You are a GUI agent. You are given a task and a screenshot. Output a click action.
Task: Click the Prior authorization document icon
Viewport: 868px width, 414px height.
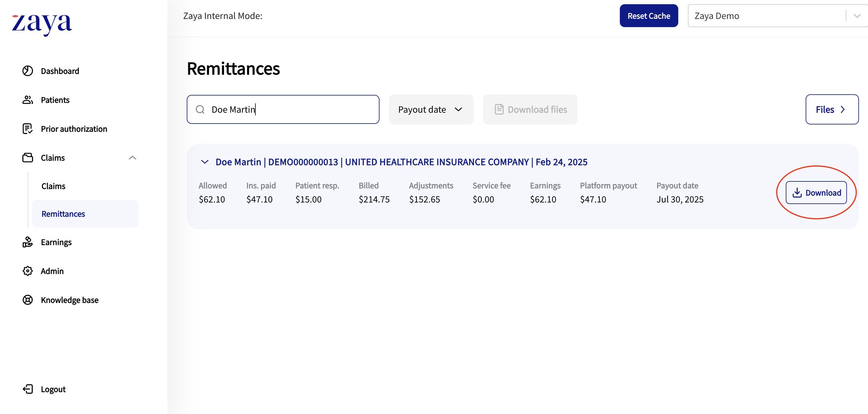pos(28,129)
